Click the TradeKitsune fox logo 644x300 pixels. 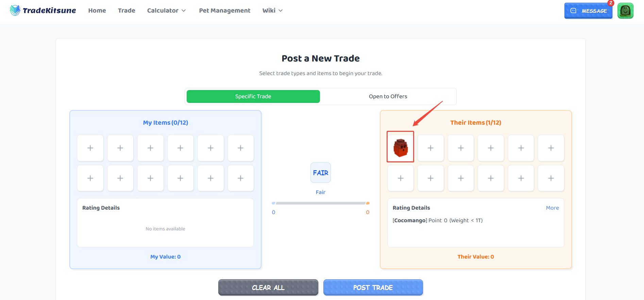click(x=14, y=10)
